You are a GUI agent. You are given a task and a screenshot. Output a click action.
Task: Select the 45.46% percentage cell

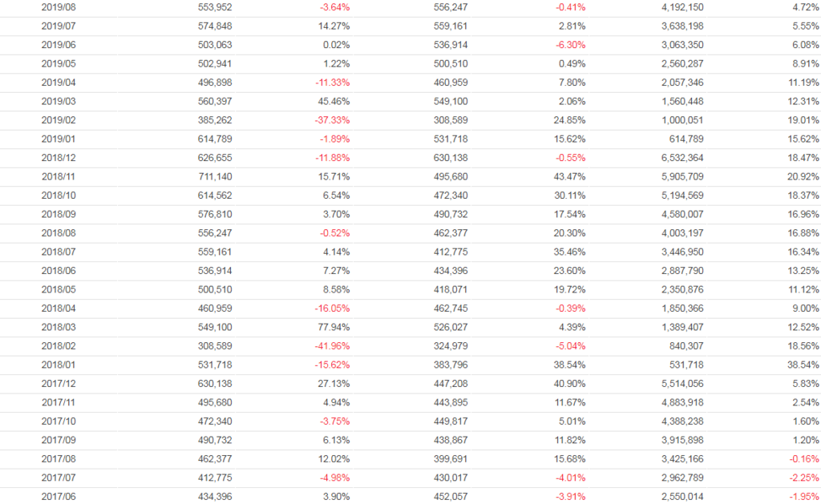[333, 102]
